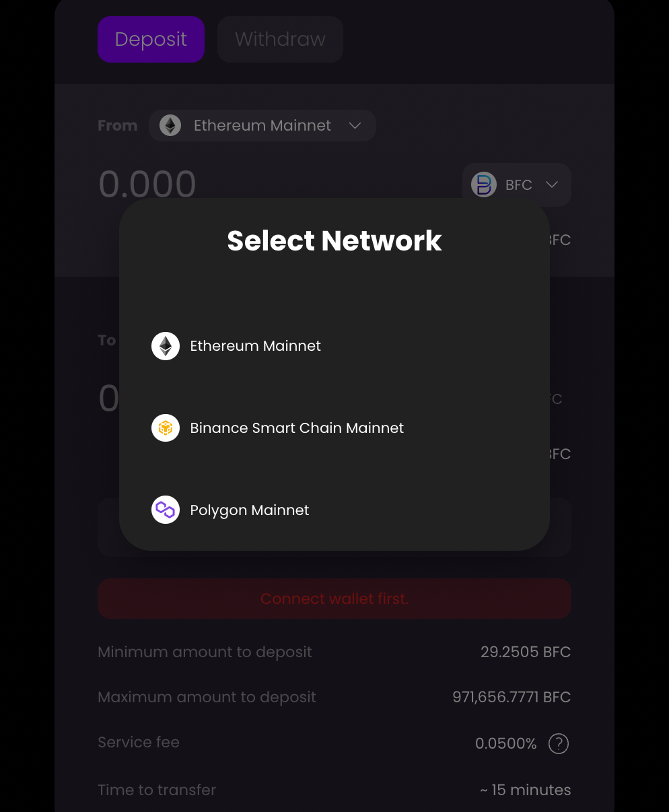Click the Select Network dialog title
The image size is (669, 812).
coord(334,241)
